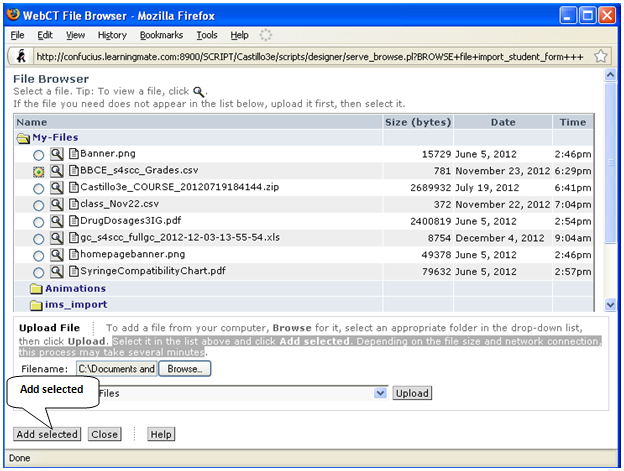Pick the SyringeCompatibilityChart.pdf radio button
This screenshot has width=624, height=471.
pos(39,272)
